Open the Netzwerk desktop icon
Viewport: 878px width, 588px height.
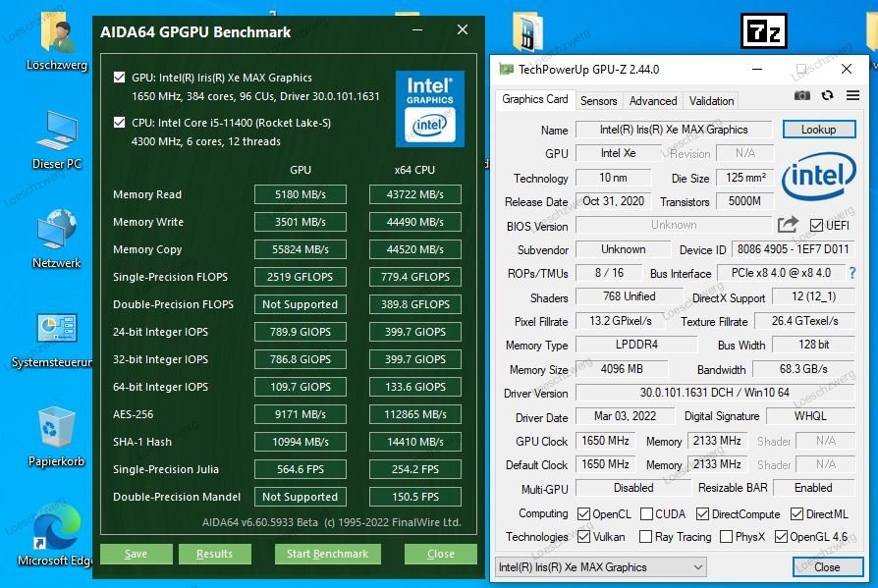tap(56, 238)
